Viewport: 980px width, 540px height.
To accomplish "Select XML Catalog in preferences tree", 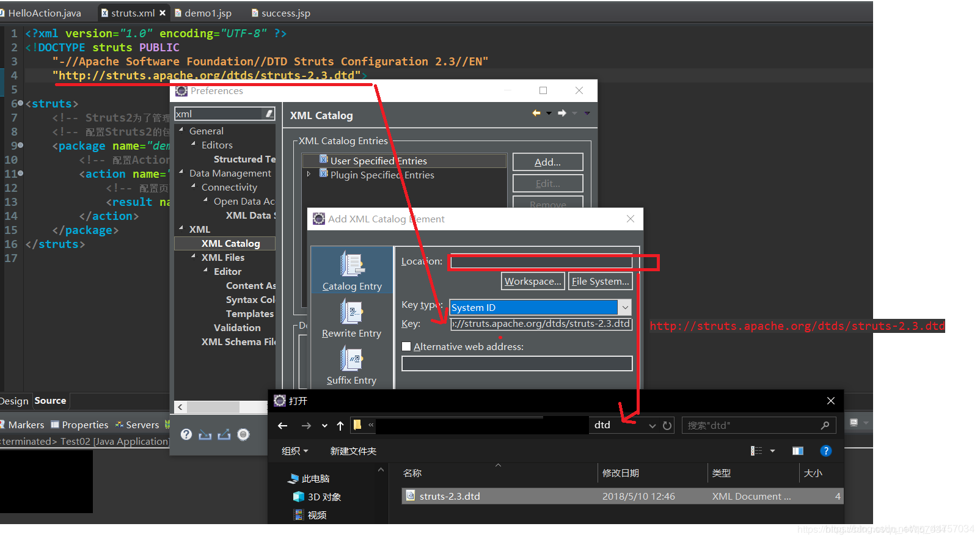I will 230,243.
